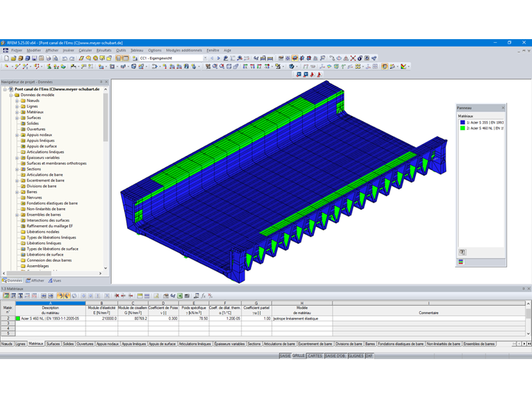Click the new node tool icon
Screen dimensions: 532x399
7,66
